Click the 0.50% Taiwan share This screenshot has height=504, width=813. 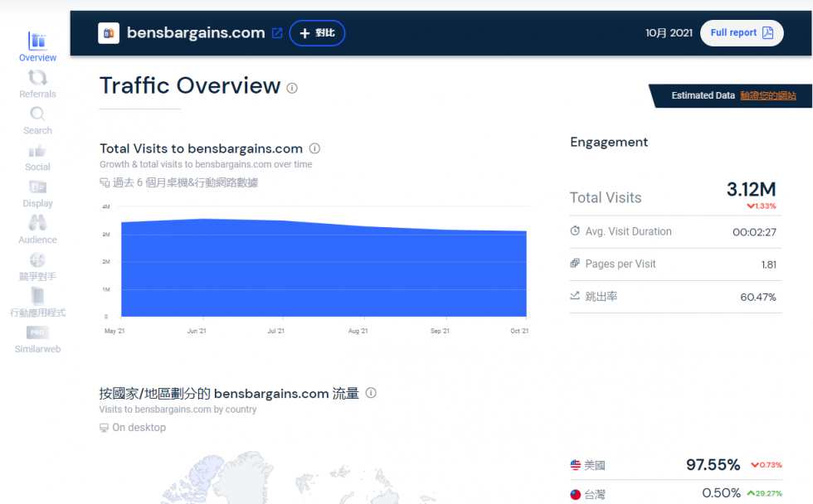point(721,493)
